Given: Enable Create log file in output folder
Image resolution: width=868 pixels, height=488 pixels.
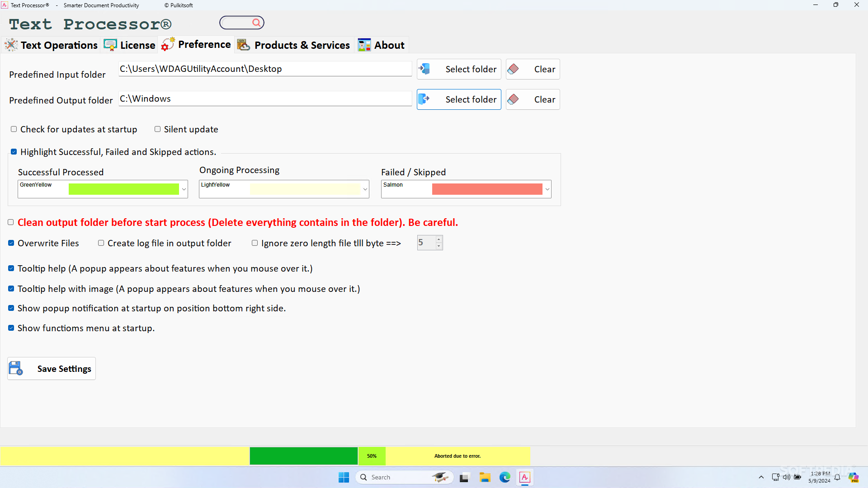Looking at the screenshot, I should pyautogui.click(x=101, y=243).
